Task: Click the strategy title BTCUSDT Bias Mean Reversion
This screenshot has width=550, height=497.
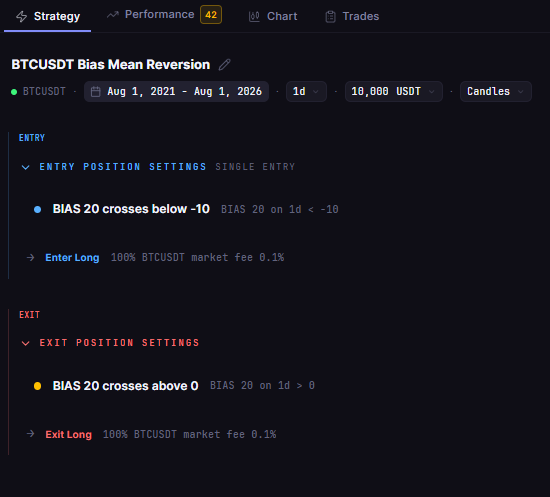Action: [110, 65]
